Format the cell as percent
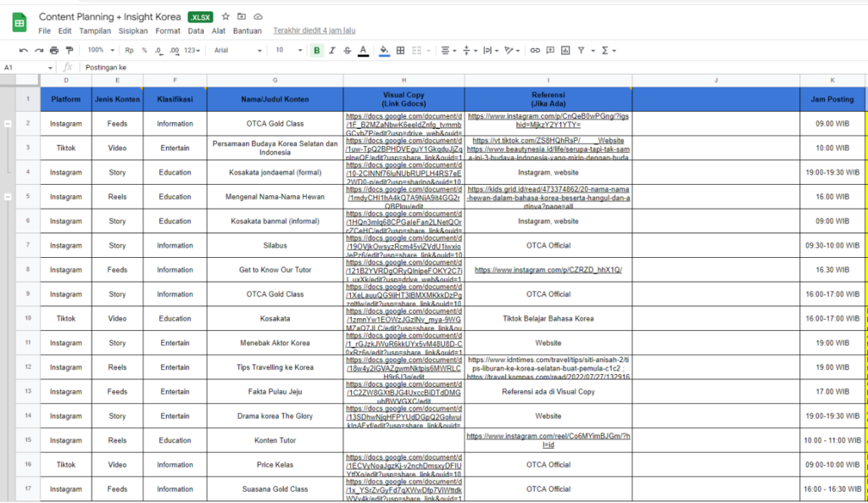 point(144,50)
